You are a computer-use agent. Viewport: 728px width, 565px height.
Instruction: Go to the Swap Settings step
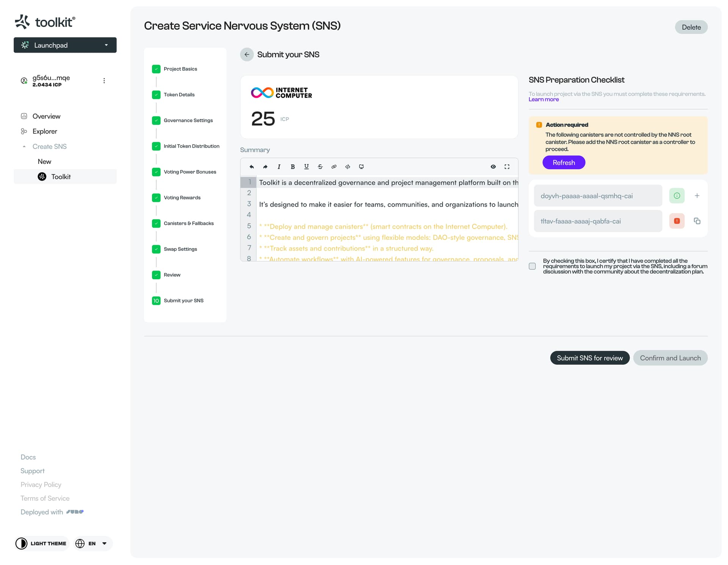coord(180,249)
